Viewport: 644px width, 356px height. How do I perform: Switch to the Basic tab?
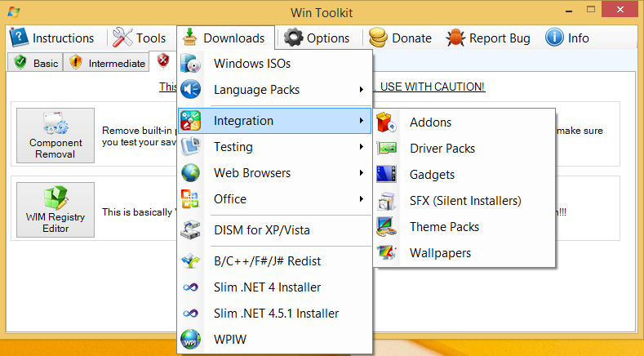(35, 63)
